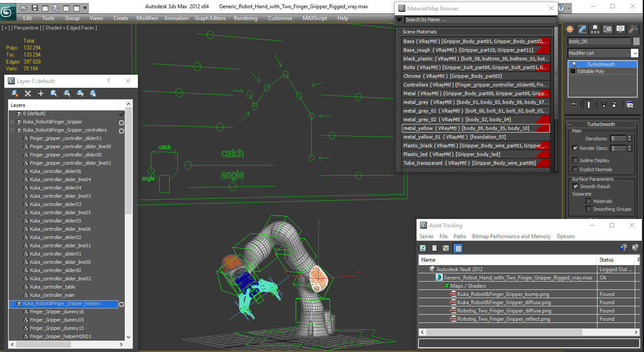Open the Utilities hammer panel tab
The height and width of the screenshot is (352, 644).
pyautogui.click(x=633, y=29)
